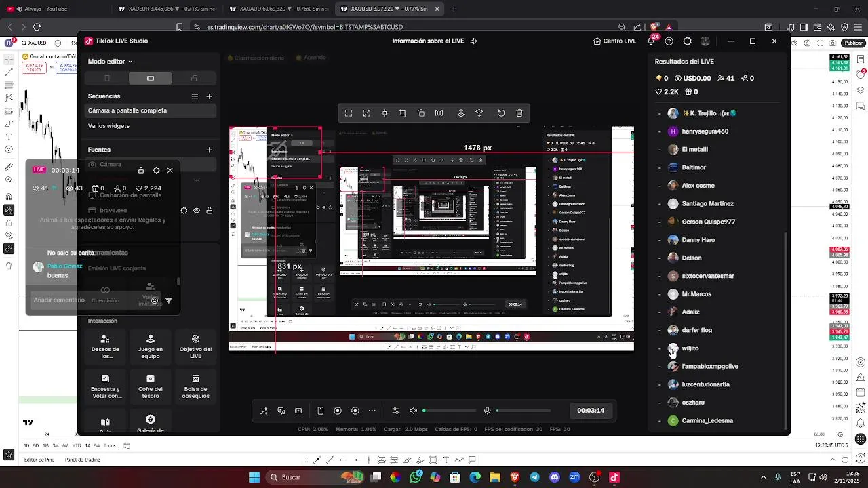Flip the source horizontally
868x488 pixels.
coord(439,113)
